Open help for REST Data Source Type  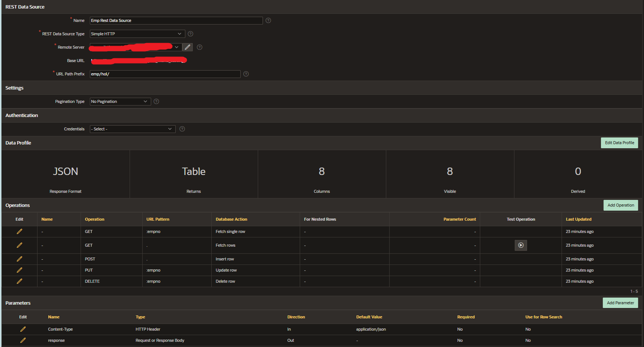pos(191,34)
